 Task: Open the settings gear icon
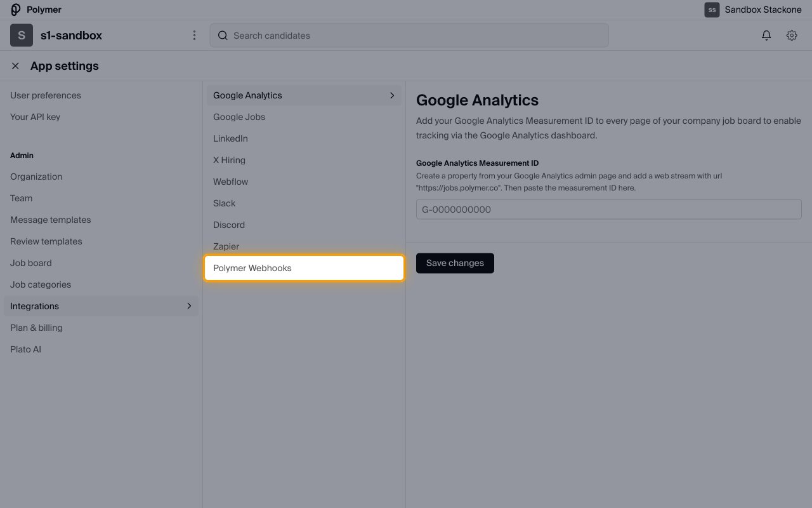click(792, 36)
